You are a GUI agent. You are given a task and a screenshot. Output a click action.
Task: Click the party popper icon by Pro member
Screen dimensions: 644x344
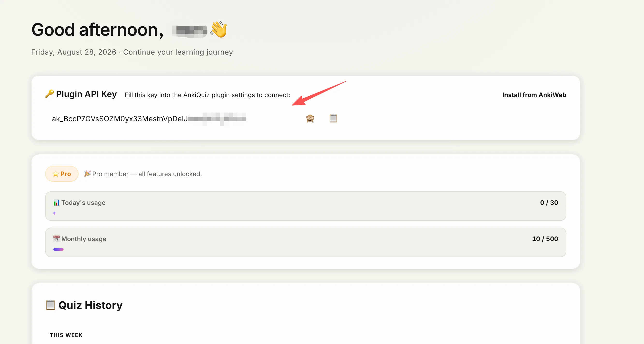pos(87,174)
